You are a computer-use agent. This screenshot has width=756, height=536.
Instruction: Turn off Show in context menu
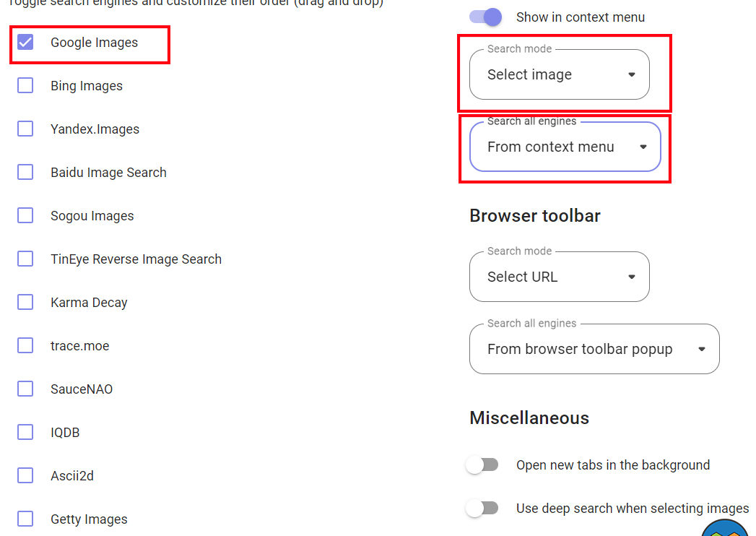(x=485, y=17)
